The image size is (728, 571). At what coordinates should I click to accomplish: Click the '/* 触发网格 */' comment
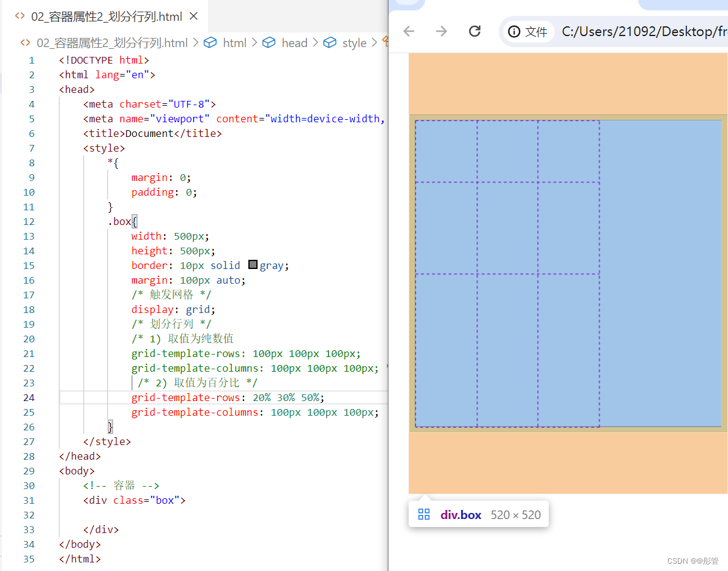171,295
